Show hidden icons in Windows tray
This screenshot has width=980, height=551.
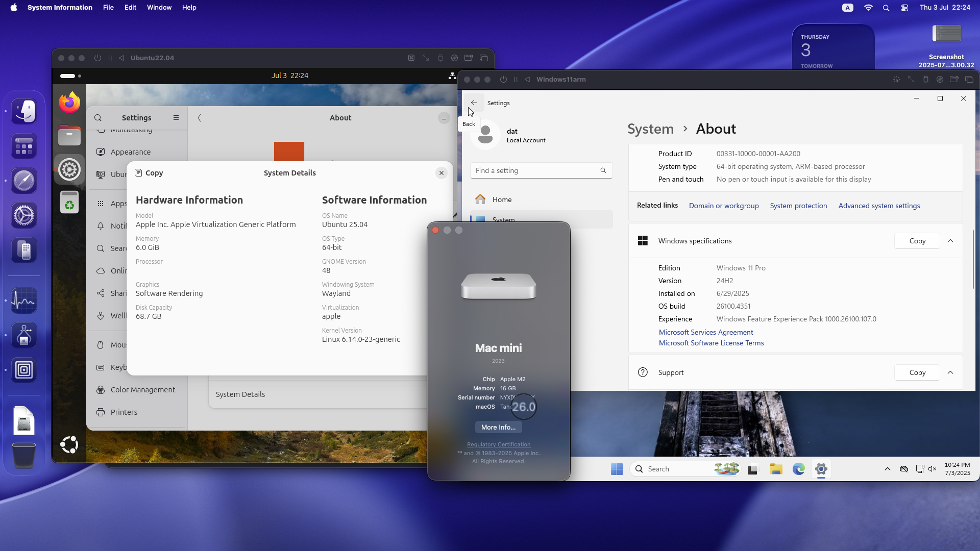tap(888, 469)
